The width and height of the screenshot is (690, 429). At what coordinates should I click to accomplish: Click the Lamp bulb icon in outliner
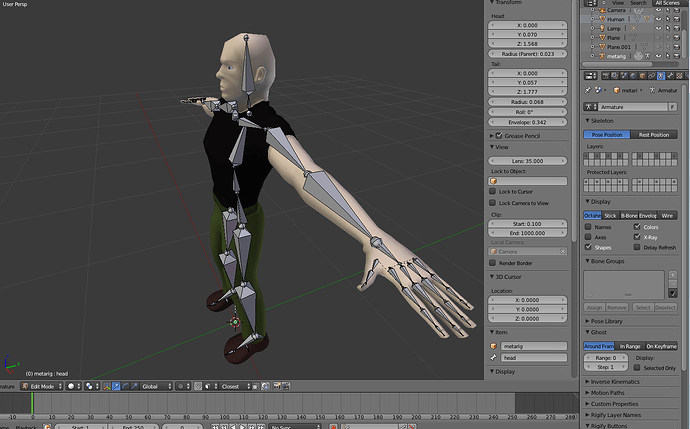click(602, 28)
